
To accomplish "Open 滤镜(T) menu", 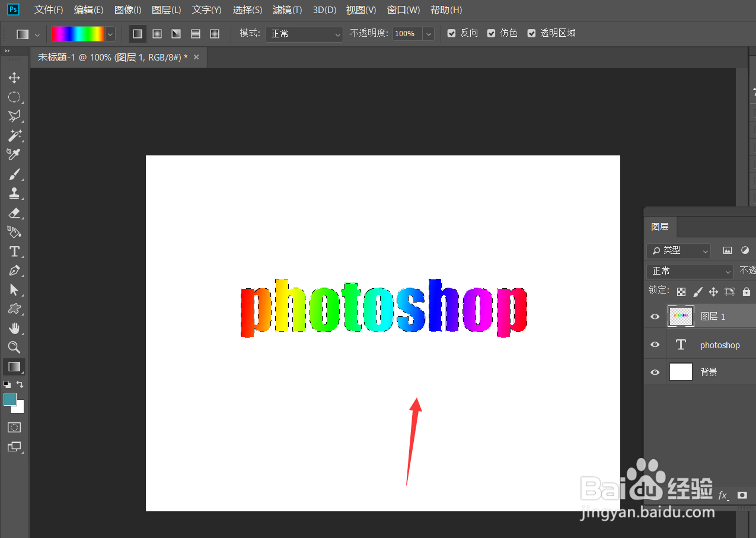I will pos(287,10).
